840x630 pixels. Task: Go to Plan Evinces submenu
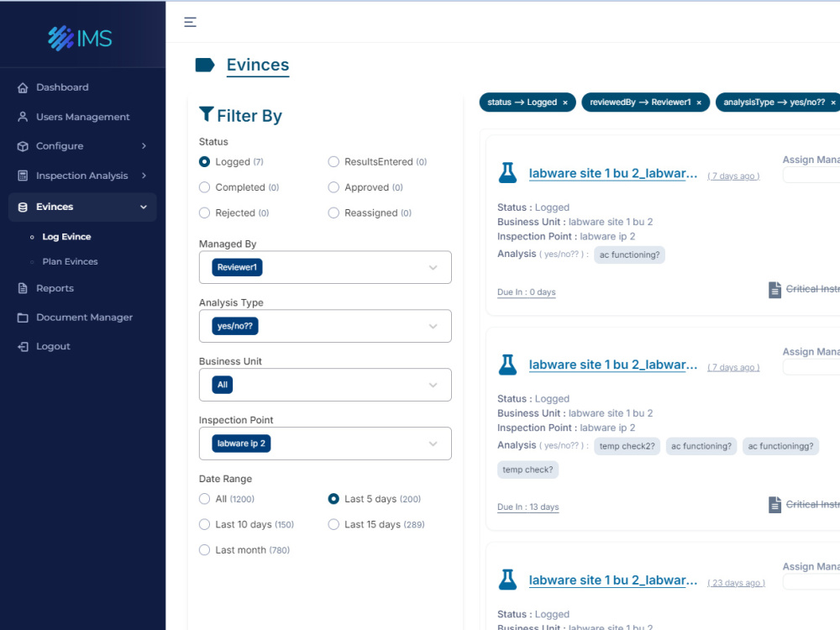71,261
